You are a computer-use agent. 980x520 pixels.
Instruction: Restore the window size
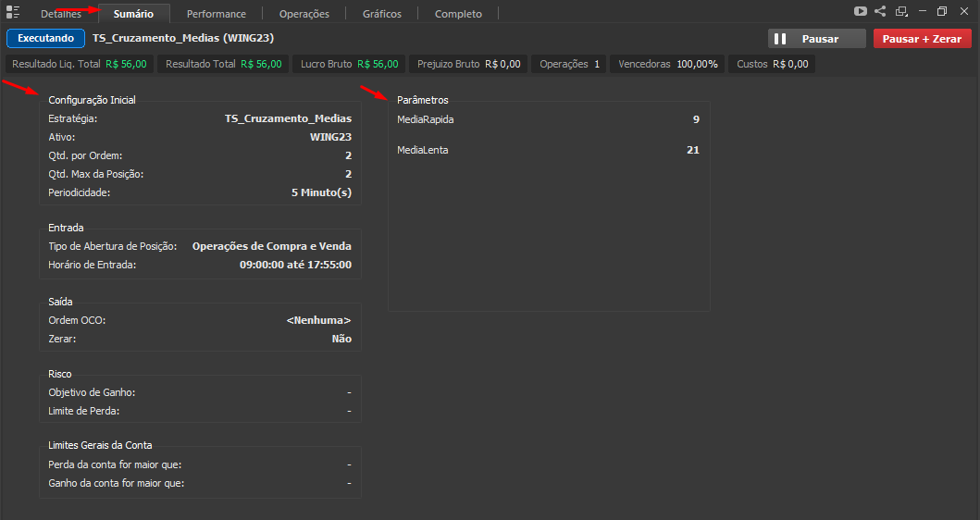pos(942,11)
